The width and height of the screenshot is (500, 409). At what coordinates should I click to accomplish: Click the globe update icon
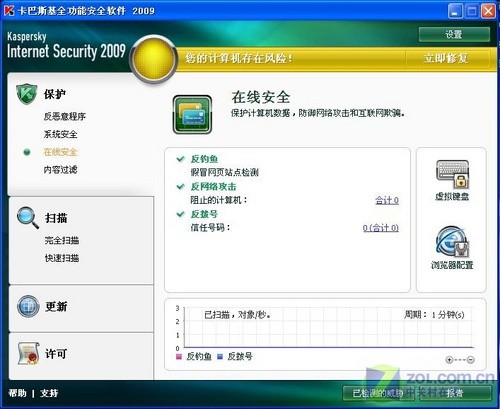tap(28, 306)
